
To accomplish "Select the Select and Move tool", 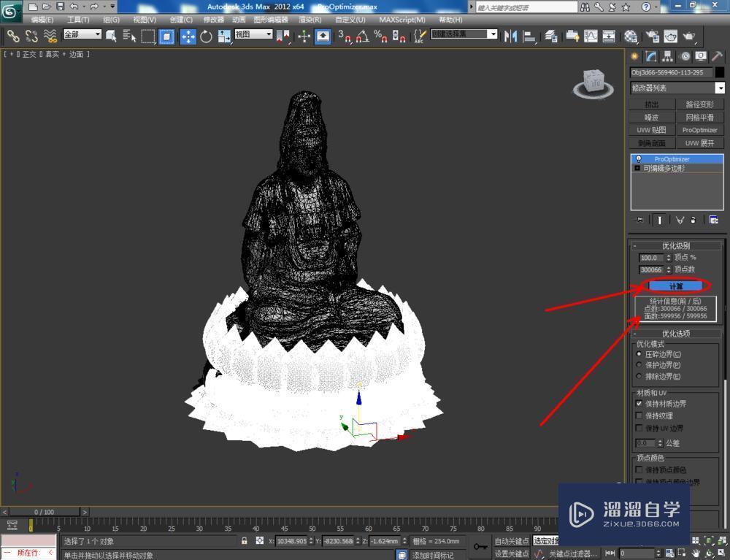I will (x=188, y=37).
